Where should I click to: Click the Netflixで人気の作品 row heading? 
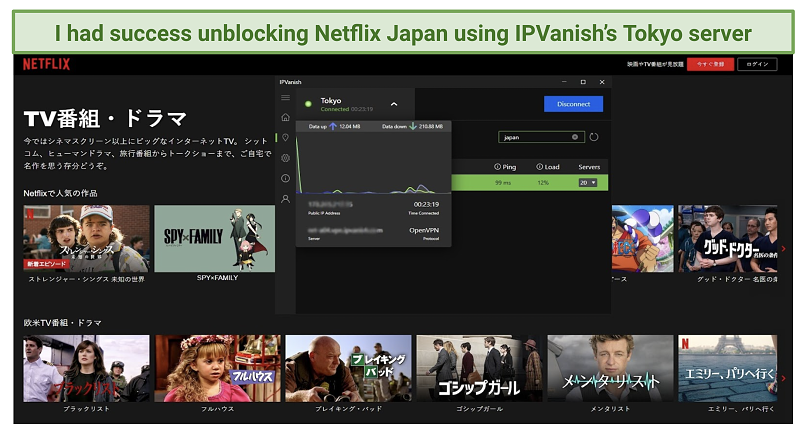click(x=60, y=193)
